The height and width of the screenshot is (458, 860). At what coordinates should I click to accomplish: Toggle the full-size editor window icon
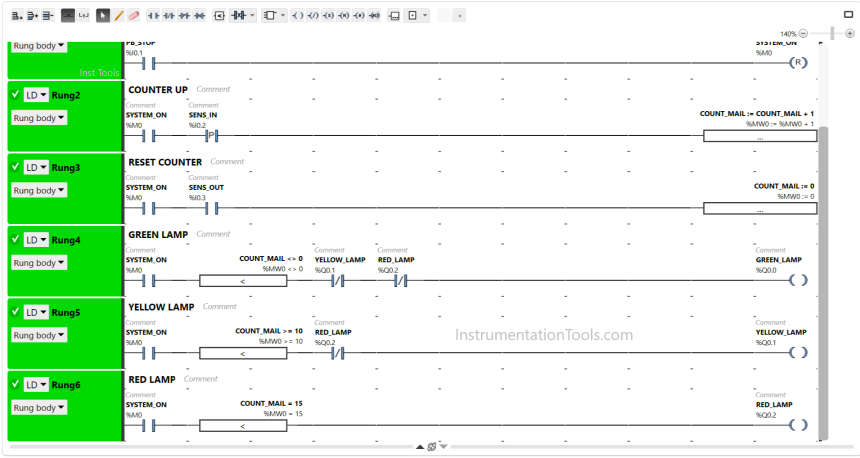pyautogui.click(x=848, y=15)
